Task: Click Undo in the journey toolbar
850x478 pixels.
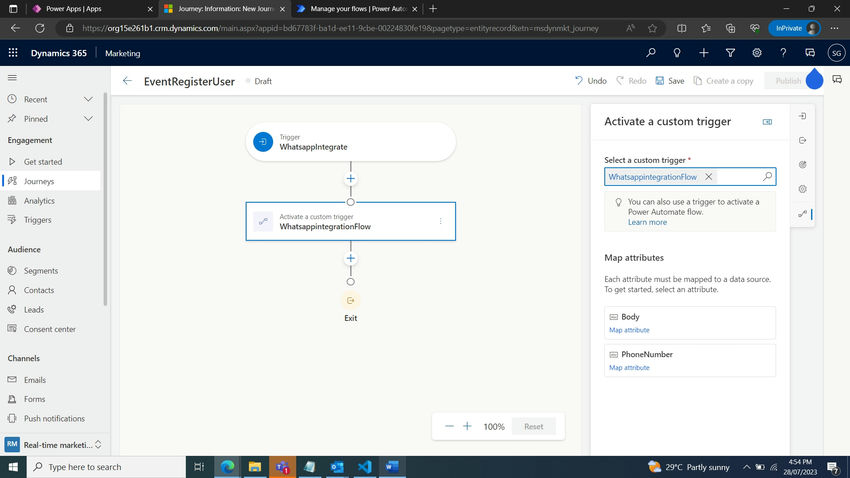Action: (x=591, y=81)
